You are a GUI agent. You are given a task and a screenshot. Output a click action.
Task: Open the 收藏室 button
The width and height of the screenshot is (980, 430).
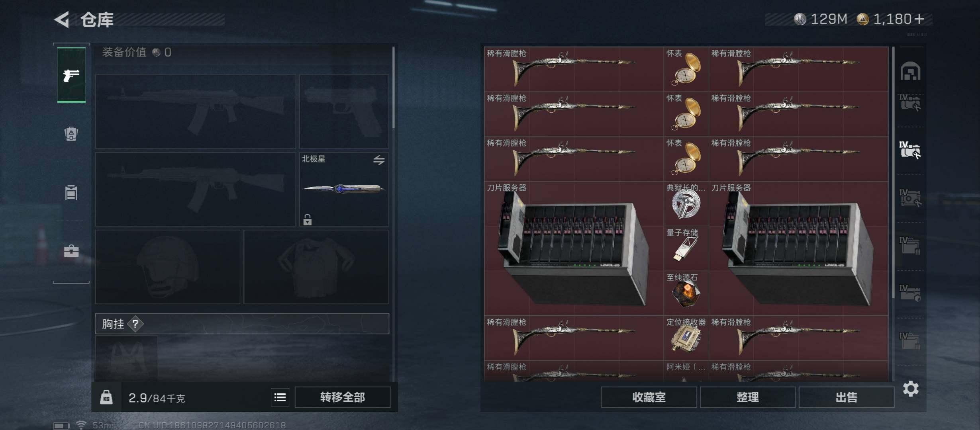coord(649,397)
